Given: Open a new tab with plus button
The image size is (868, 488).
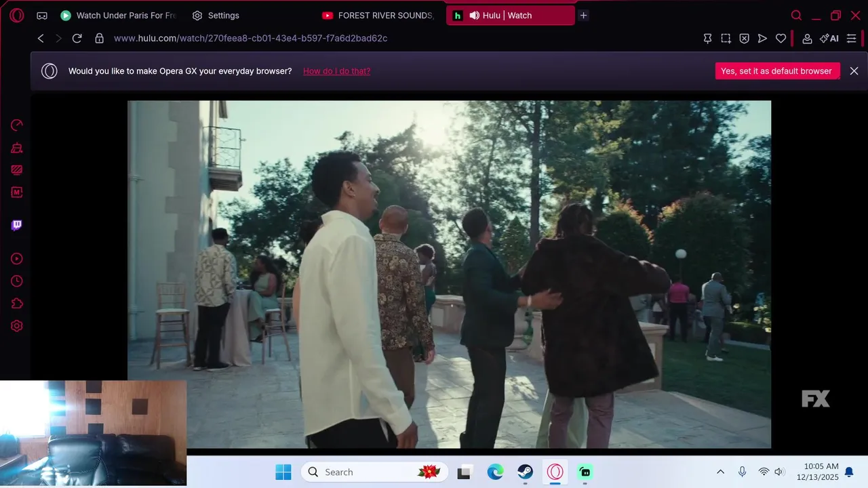Looking at the screenshot, I should tap(583, 15).
